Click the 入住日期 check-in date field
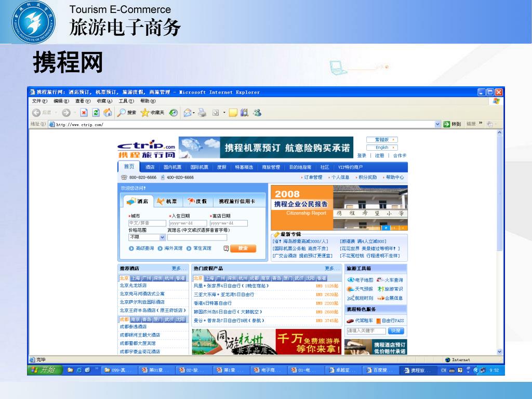Screen dimensions: 532x399 188,223
